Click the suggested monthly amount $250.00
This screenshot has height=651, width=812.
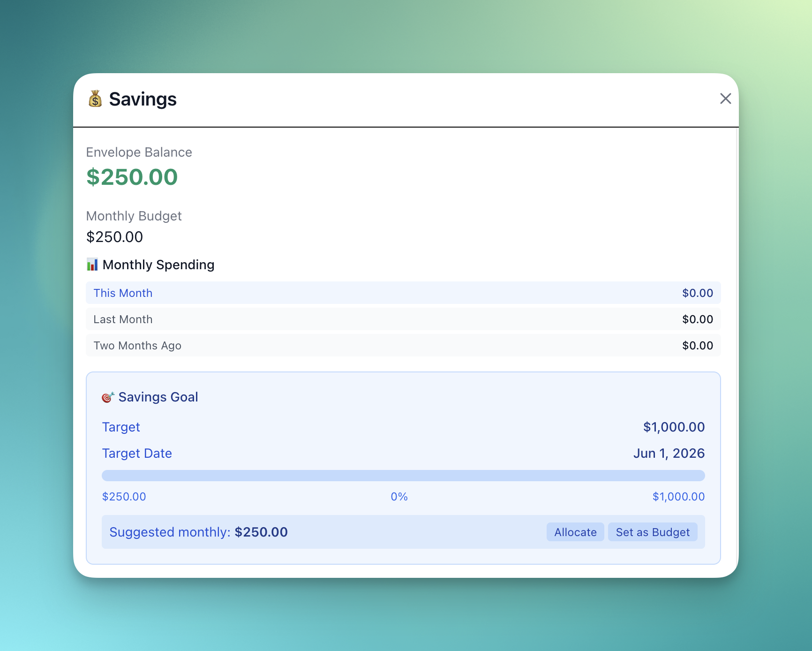tap(261, 532)
